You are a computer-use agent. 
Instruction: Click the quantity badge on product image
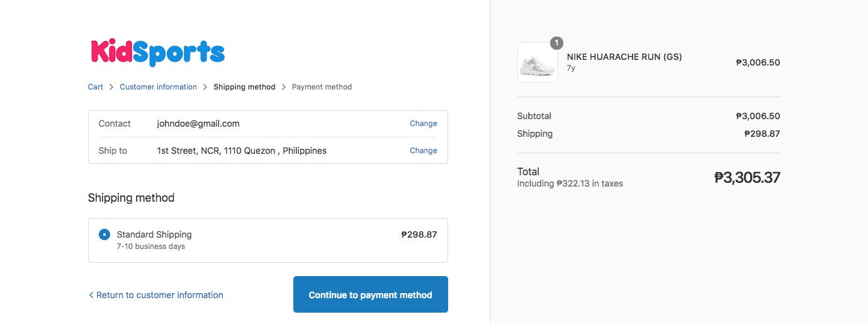556,43
